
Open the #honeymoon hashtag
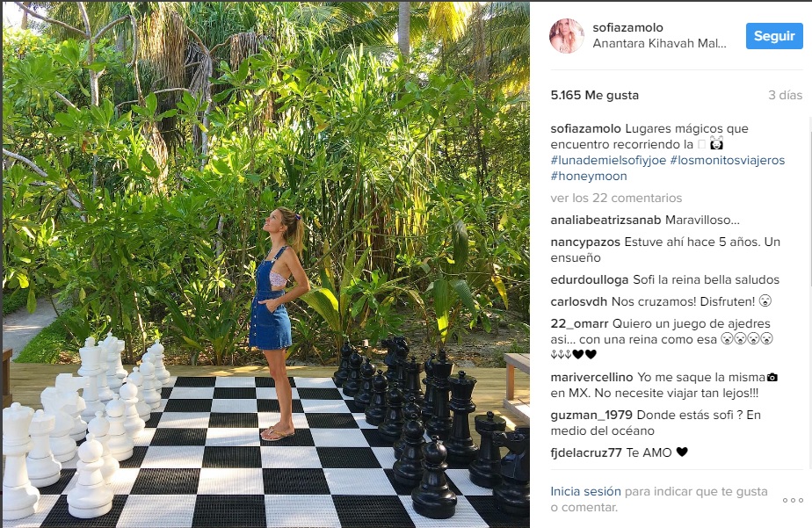tap(589, 177)
